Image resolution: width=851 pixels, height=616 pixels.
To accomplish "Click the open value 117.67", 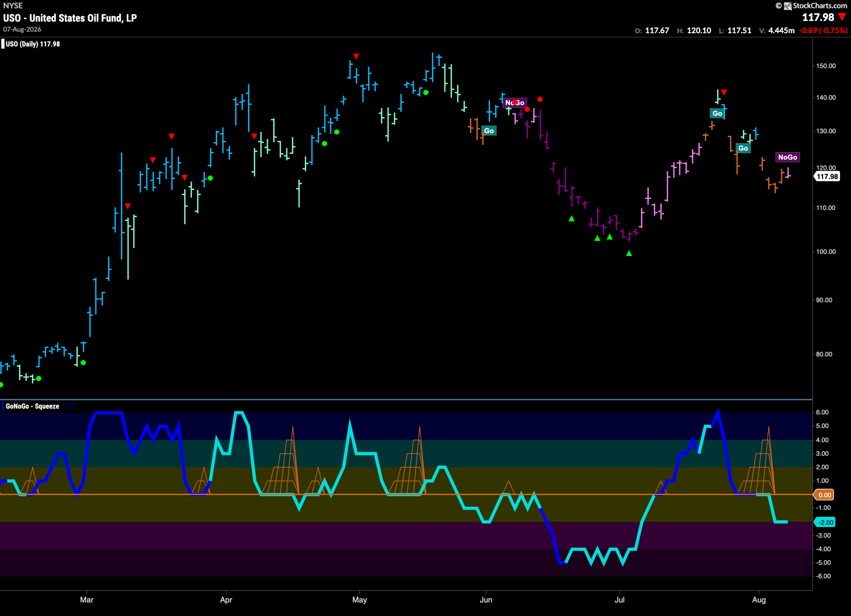I will click(x=657, y=31).
